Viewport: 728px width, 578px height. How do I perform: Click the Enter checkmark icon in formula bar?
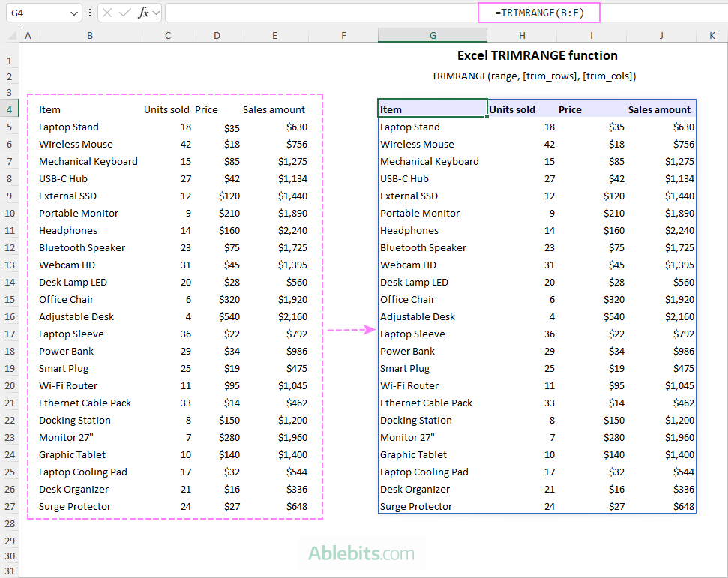(x=125, y=13)
